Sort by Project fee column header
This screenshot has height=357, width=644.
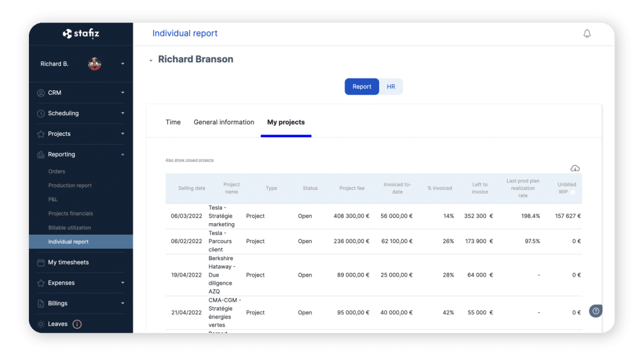tap(352, 189)
